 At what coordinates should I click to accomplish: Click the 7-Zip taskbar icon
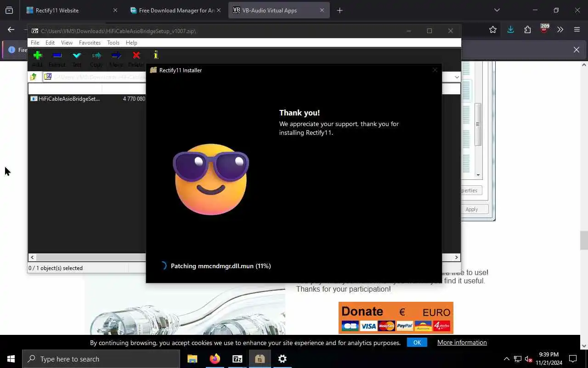237,359
